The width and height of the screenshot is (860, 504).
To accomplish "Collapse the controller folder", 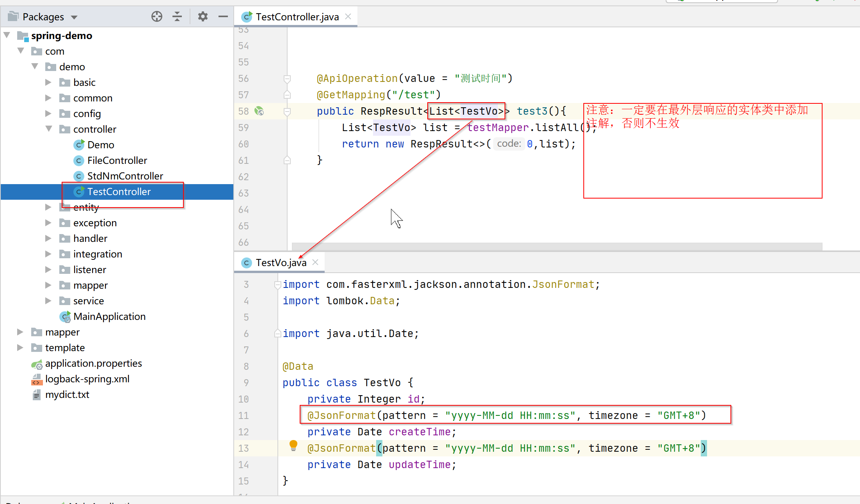I will 48,129.
